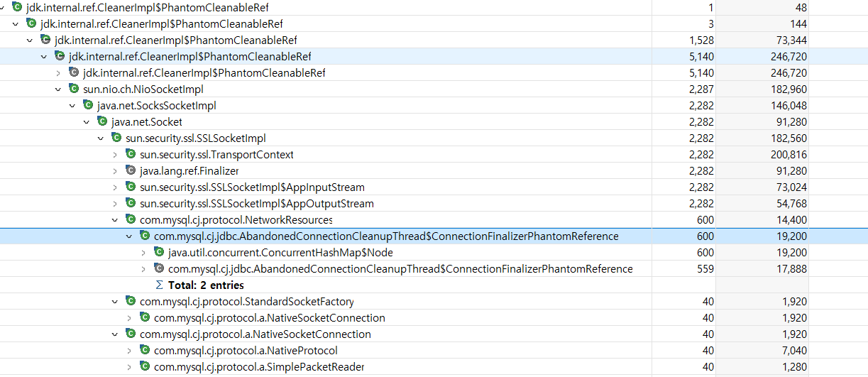
Task: Expand the java.lang.ref.Finalizer node
Action: [115, 170]
